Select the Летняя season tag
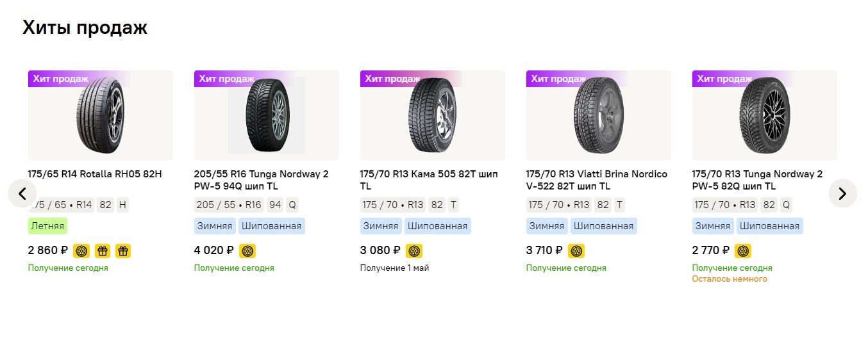 (47, 226)
